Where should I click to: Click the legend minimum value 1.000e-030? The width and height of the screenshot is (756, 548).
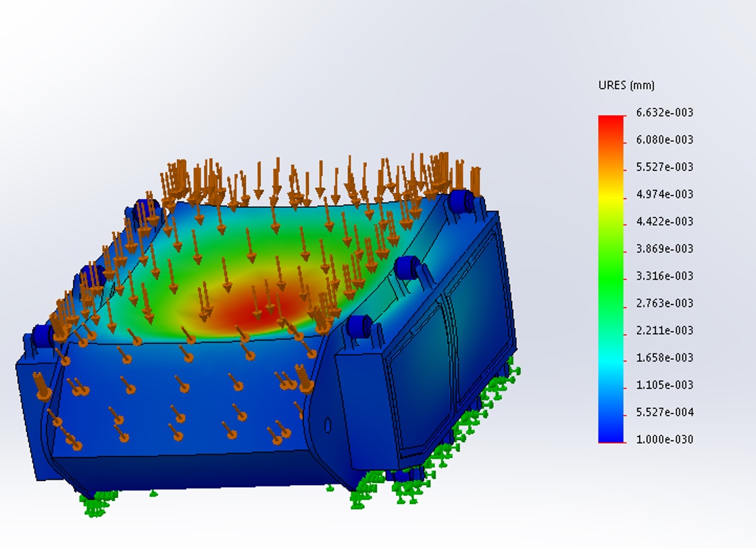point(664,439)
